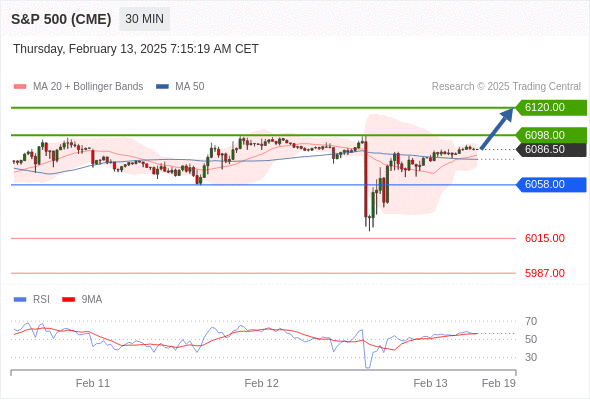
Task: Click the red MA 20 legend swatch
Action: point(20,87)
